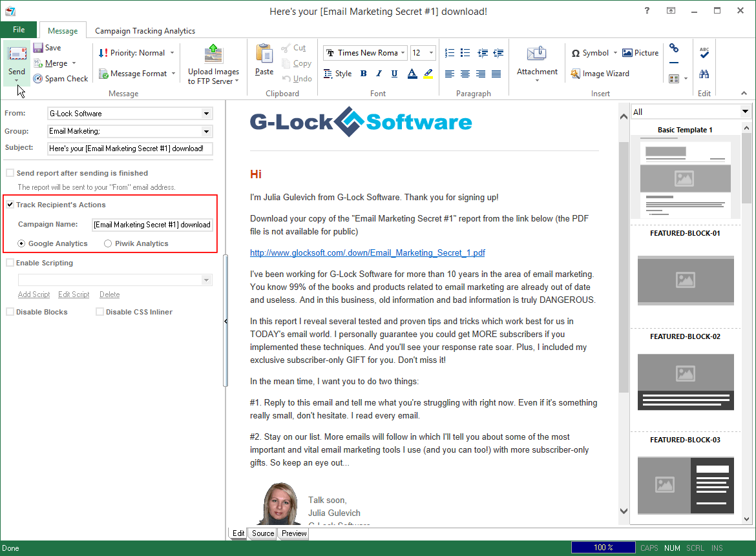Click the Send envelope icon
Image resolution: width=756 pixels, height=556 pixels.
(x=17, y=54)
